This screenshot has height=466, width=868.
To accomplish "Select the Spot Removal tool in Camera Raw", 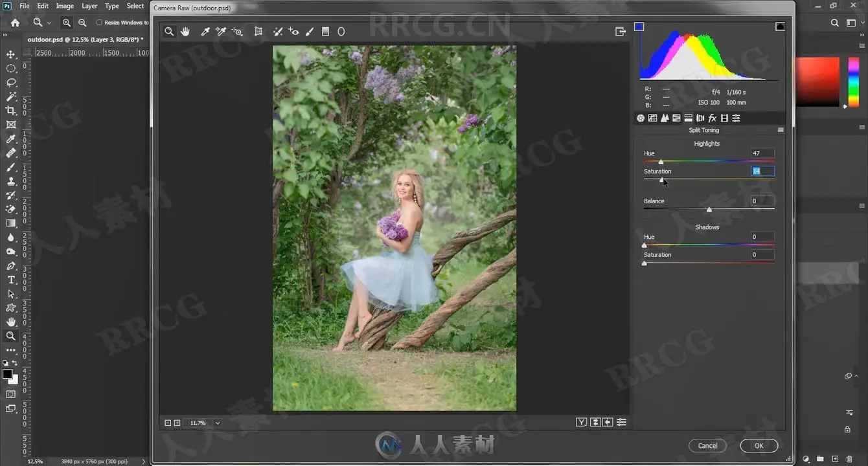I will (x=278, y=31).
